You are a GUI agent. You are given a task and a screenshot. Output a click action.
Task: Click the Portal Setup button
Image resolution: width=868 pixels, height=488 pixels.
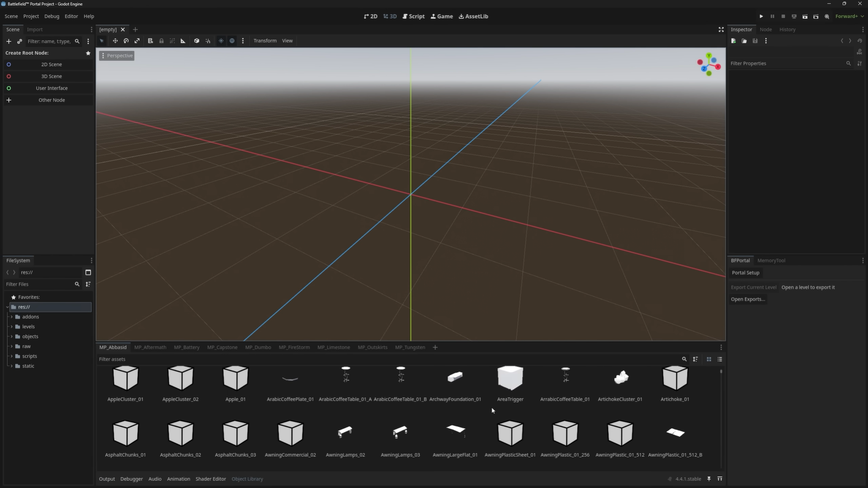(x=745, y=273)
